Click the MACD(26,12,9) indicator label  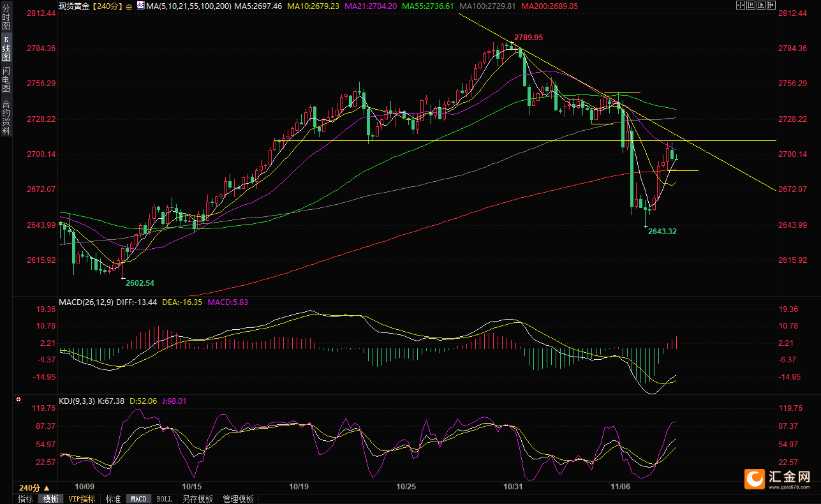point(85,302)
